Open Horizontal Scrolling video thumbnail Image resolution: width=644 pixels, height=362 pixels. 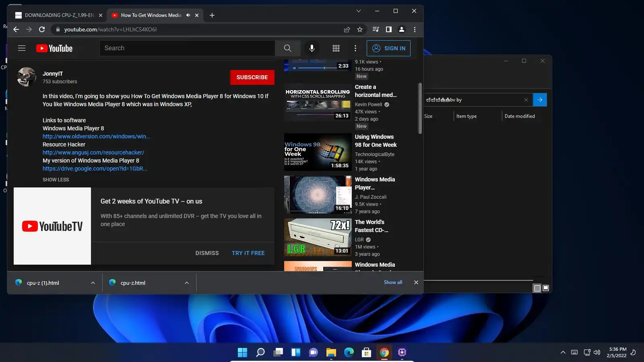click(318, 103)
